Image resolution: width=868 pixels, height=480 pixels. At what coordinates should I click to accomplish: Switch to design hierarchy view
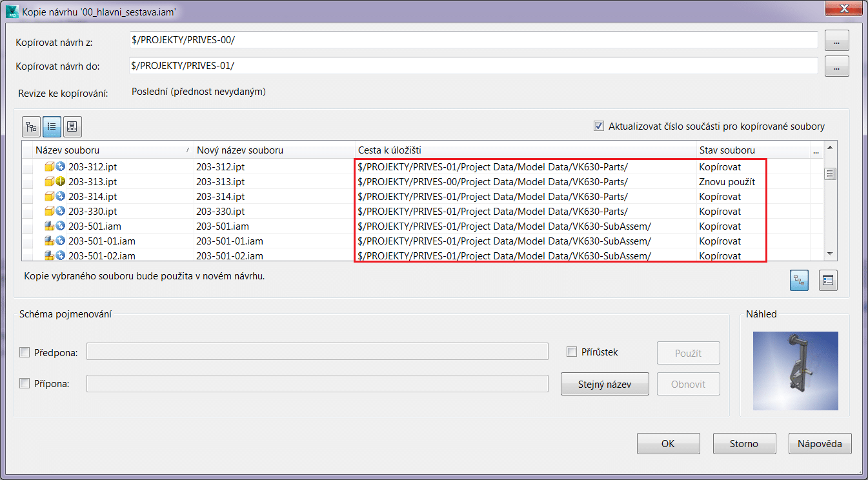click(x=72, y=127)
